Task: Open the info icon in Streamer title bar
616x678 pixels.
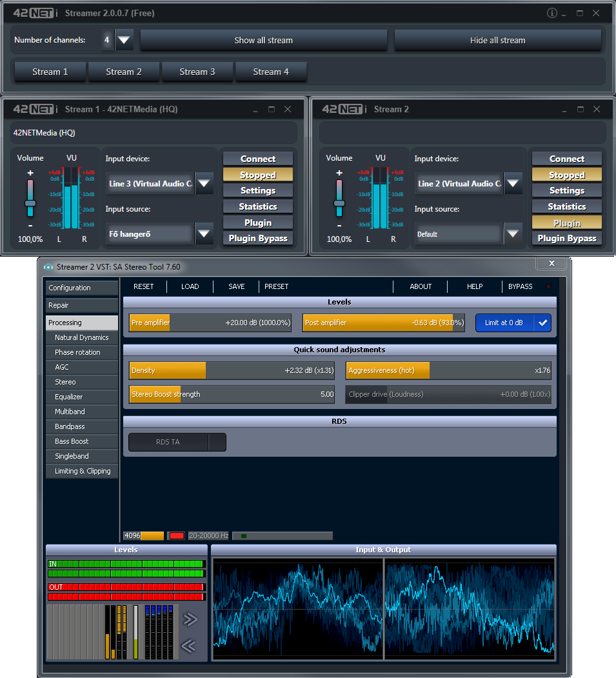Action: click(x=551, y=13)
